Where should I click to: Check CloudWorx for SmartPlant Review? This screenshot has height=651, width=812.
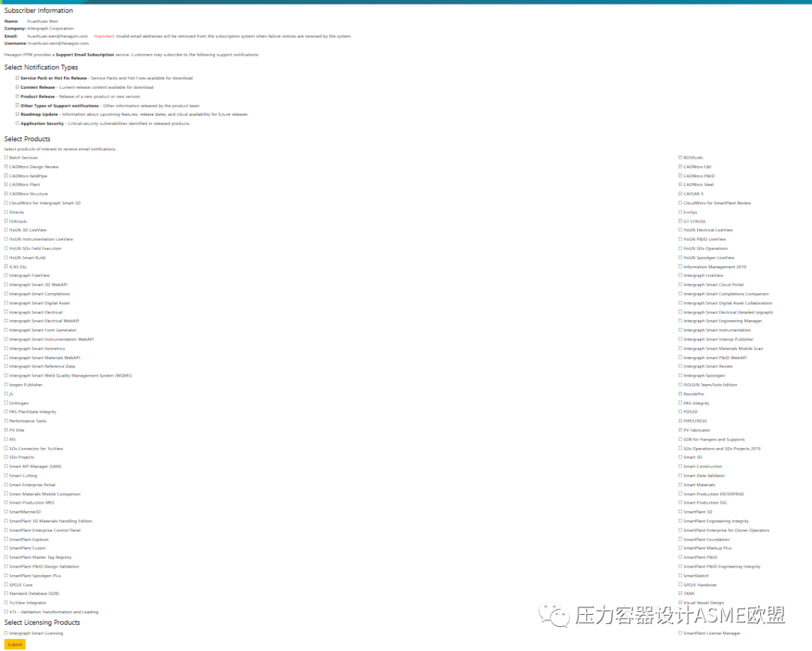[x=680, y=203]
